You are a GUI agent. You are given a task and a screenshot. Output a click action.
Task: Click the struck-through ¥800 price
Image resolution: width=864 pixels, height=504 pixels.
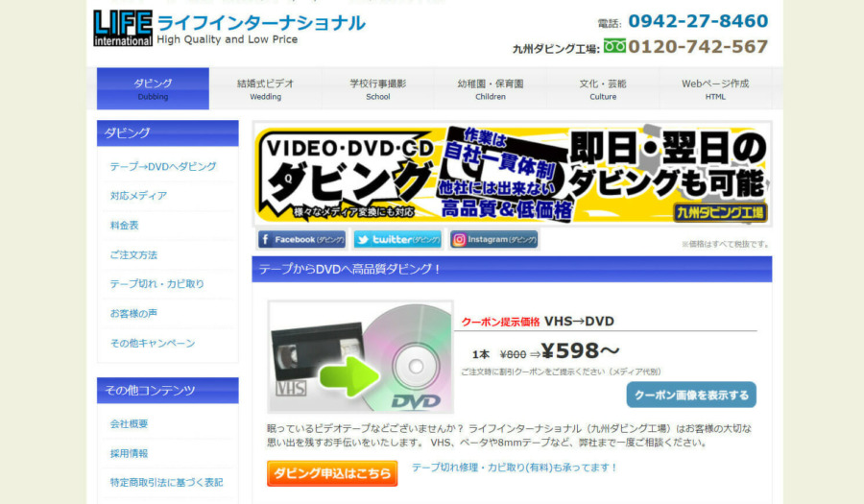(513, 355)
